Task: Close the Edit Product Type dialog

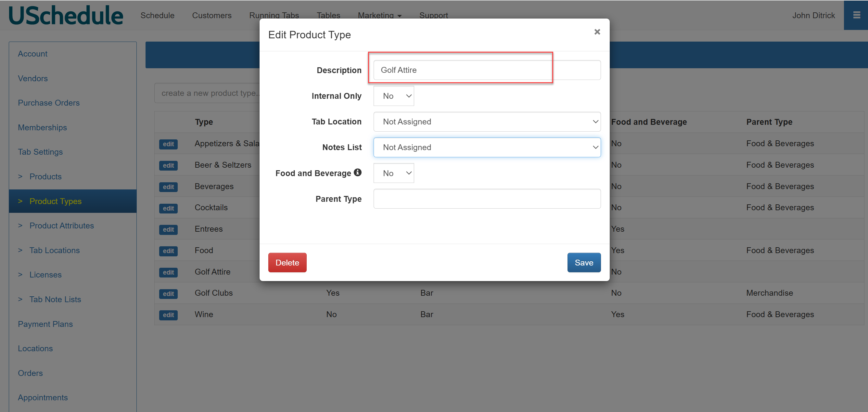Action: click(597, 32)
